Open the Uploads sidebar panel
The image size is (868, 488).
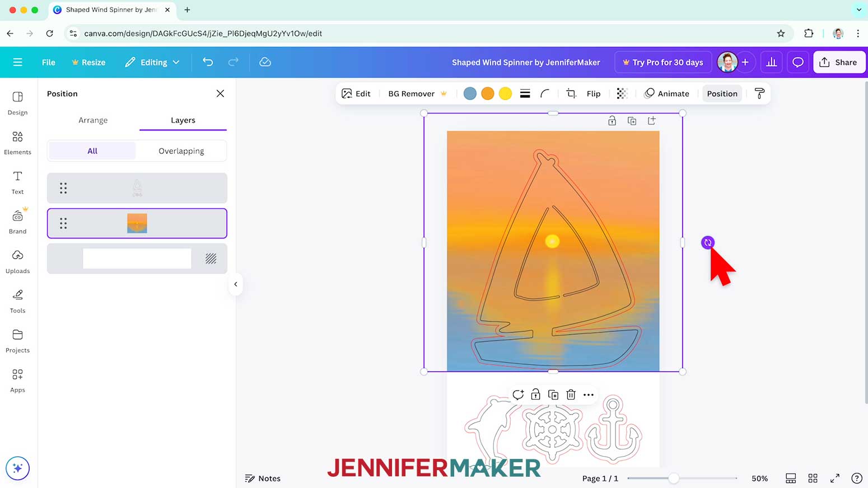[18, 261]
